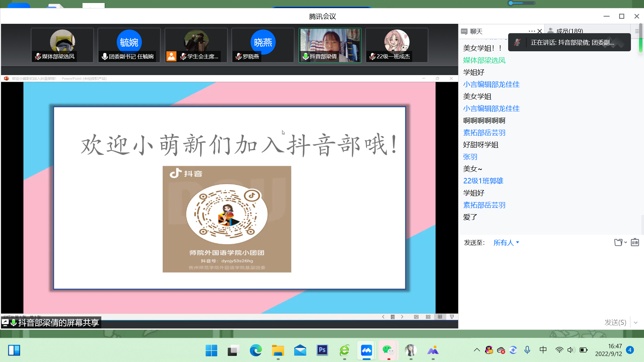Open slide list icon between slide arrows
644x362 pixels.
(393, 317)
